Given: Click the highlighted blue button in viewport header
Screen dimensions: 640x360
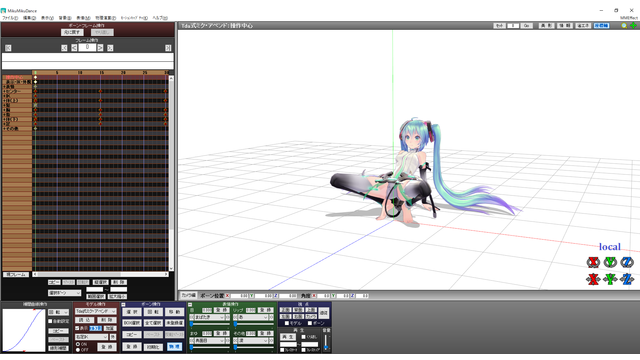Looking at the screenshot, I should click(601, 26).
